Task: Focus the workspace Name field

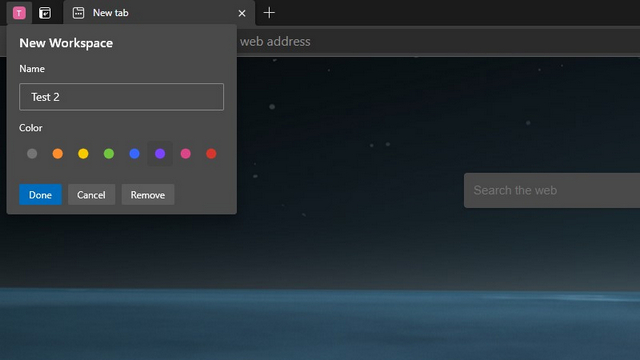Action: (121, 97)
